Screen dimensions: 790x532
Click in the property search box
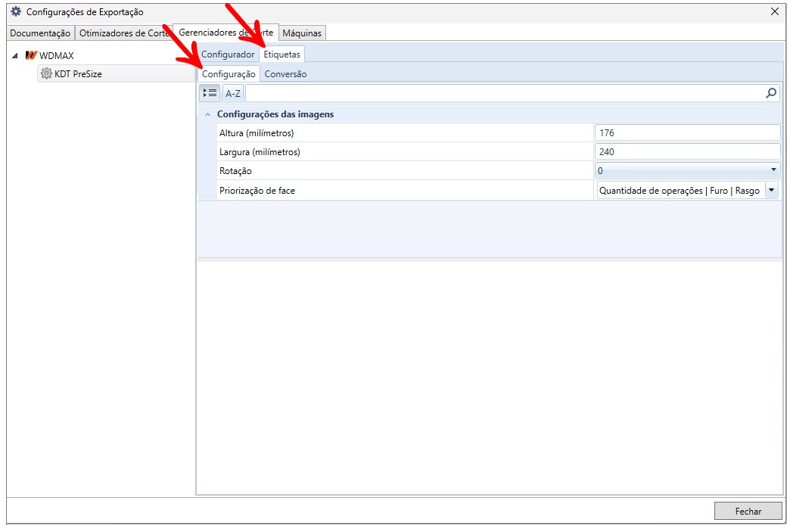pos(505,93)
